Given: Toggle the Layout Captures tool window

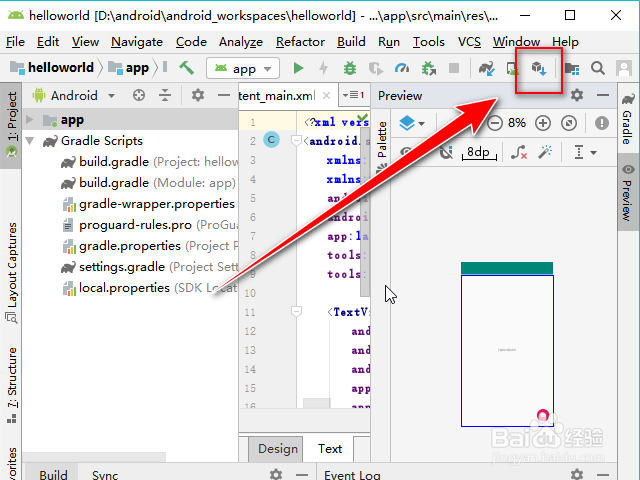Looking at the screenshot, I should point(12,271).
